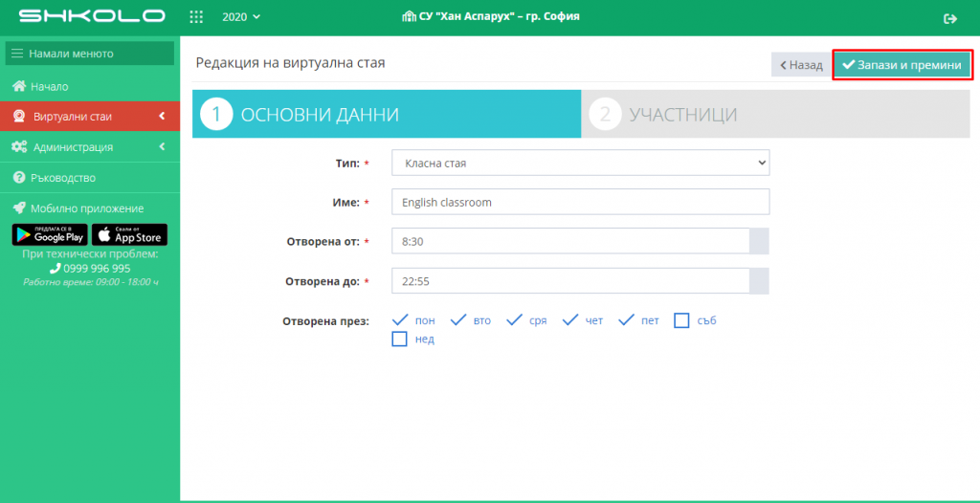Expand the Виртуални стаи menu chevron
This screenshot has height=503, width=980.
162,117
